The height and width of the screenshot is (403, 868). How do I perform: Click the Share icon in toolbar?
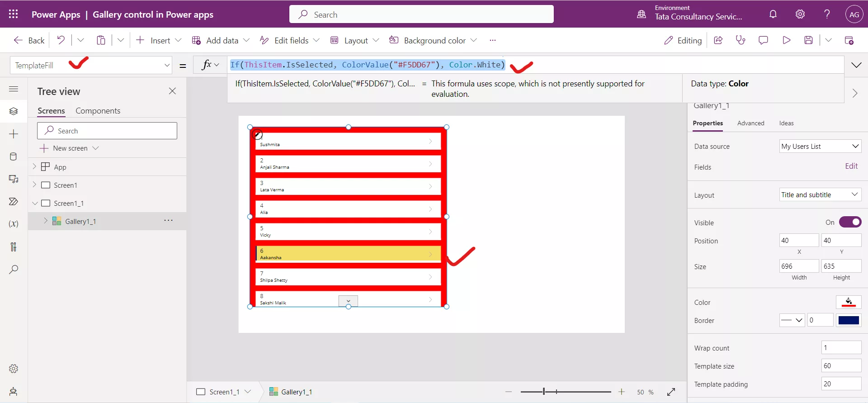tap(718, 40)
